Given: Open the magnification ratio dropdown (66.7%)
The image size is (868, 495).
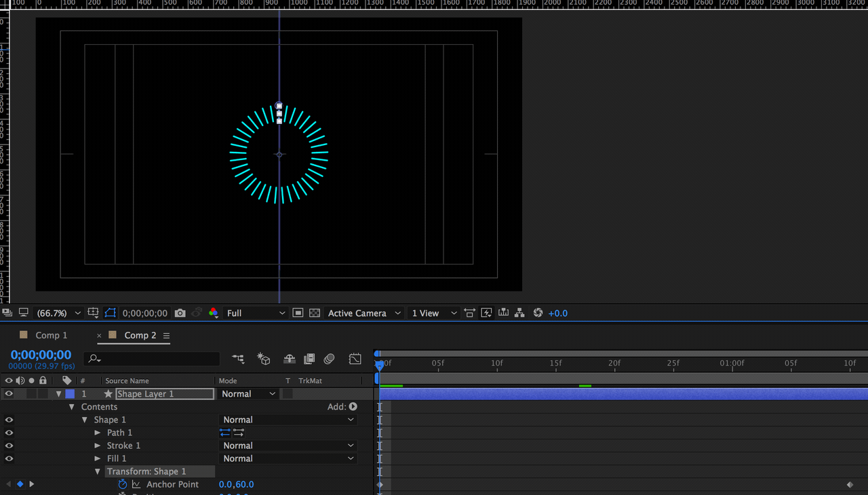Looking at the screenshot, I should 58,313.
